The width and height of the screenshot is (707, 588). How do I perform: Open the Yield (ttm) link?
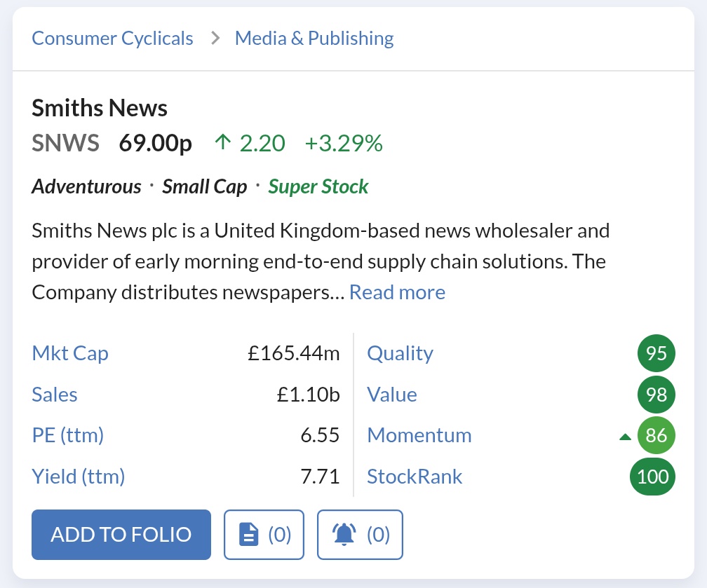click(x=79, y=477)
